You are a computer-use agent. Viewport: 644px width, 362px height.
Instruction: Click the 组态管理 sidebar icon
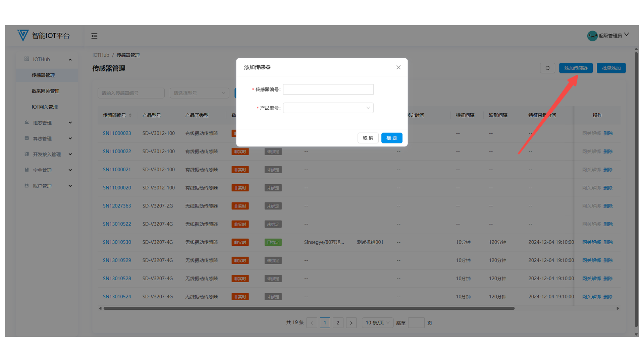click(x=26, y=122)
